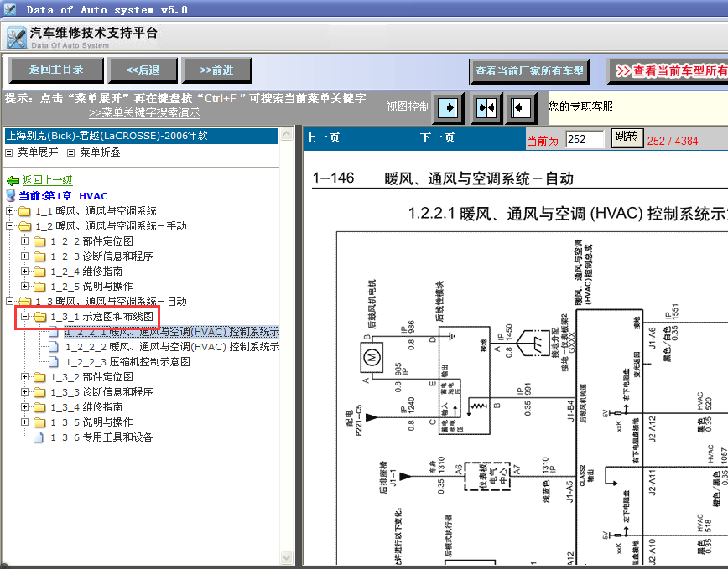Click the folder icon for 1_2_3 诊断信息和程序
Viewport: 728px width, 569px height.
coord(40,256)
